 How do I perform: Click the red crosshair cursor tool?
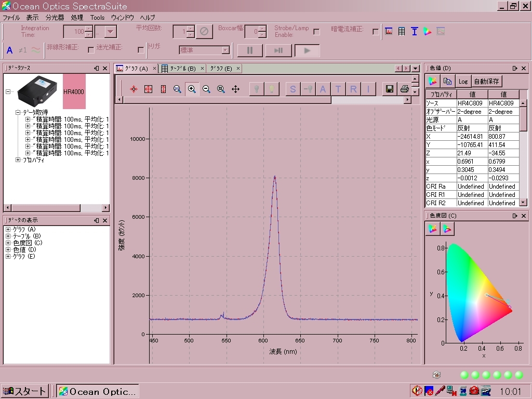coord(134,89)
